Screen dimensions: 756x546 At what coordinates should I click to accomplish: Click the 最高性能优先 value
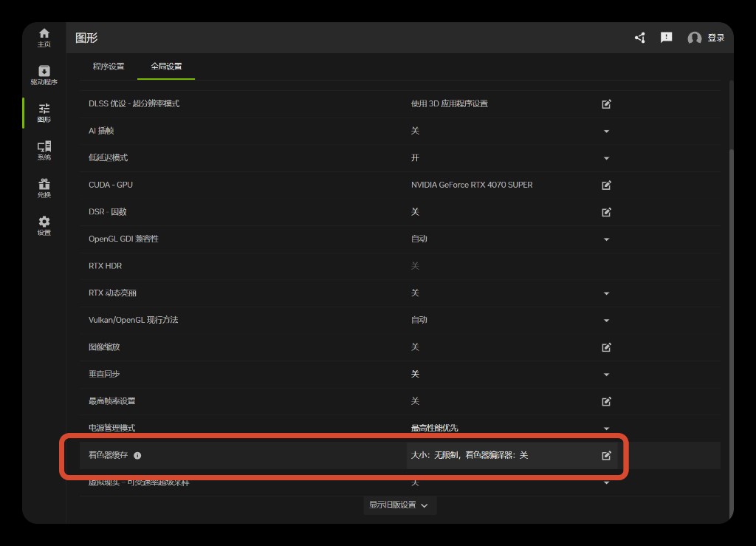point(434,428)
